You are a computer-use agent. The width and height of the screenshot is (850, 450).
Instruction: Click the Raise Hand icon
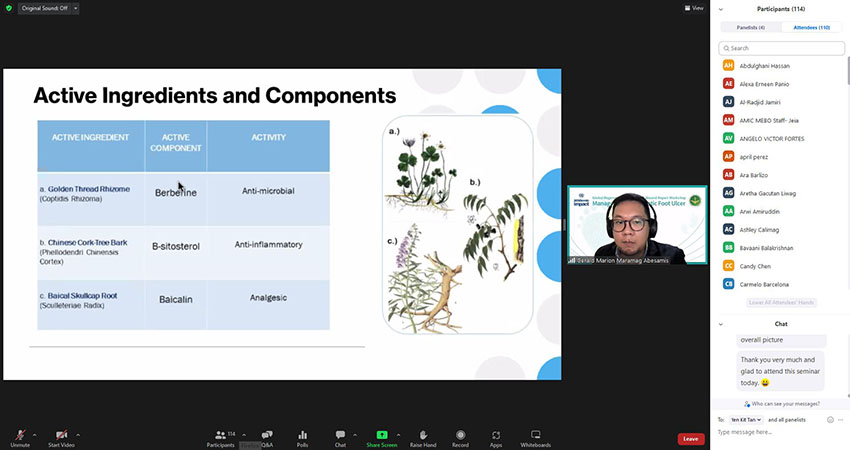coord(423,435)
